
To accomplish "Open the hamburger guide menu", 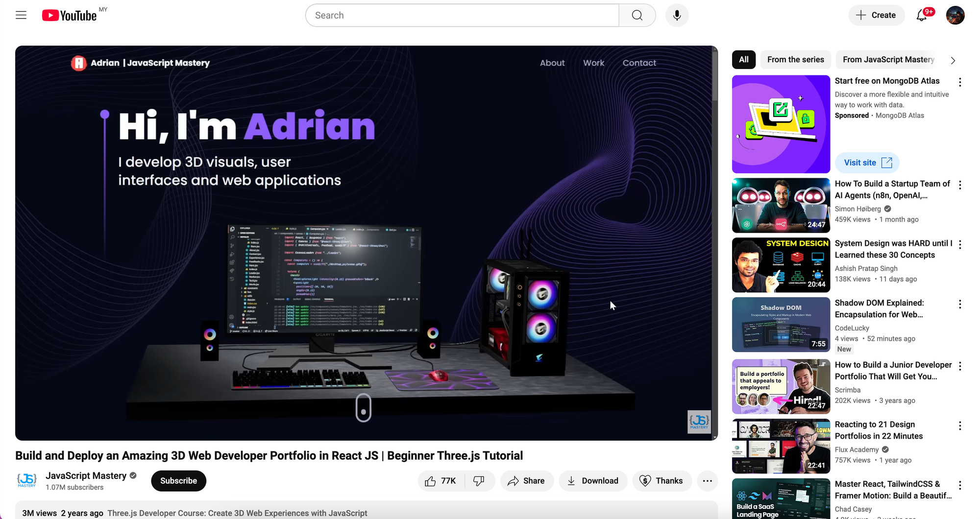I will click(21, 15).
